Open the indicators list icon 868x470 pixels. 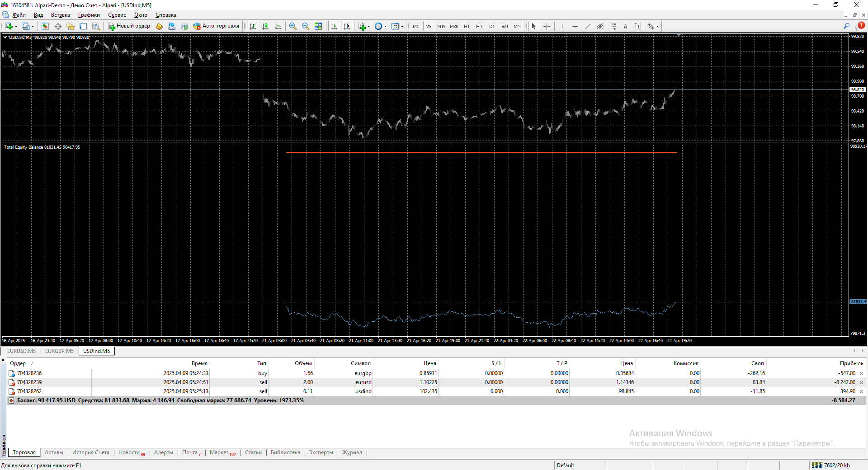click(x=362, y=26)
